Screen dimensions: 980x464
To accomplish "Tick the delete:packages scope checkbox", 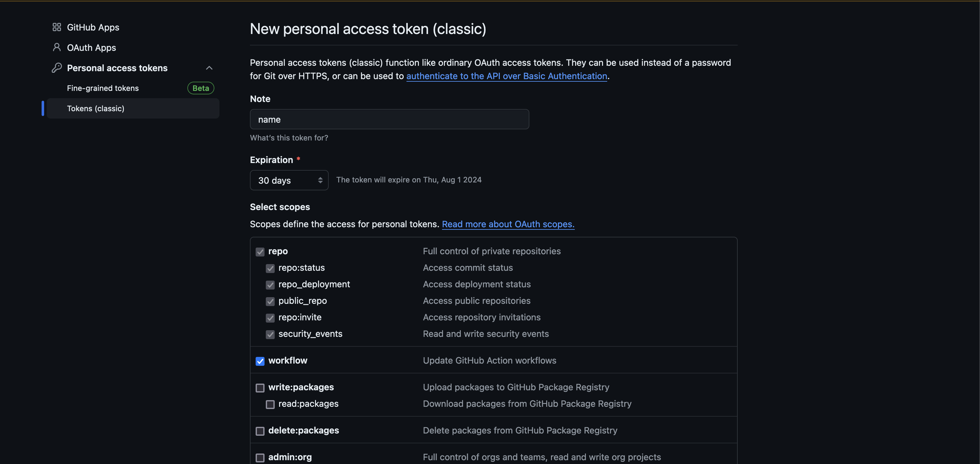I will point(260,431).
